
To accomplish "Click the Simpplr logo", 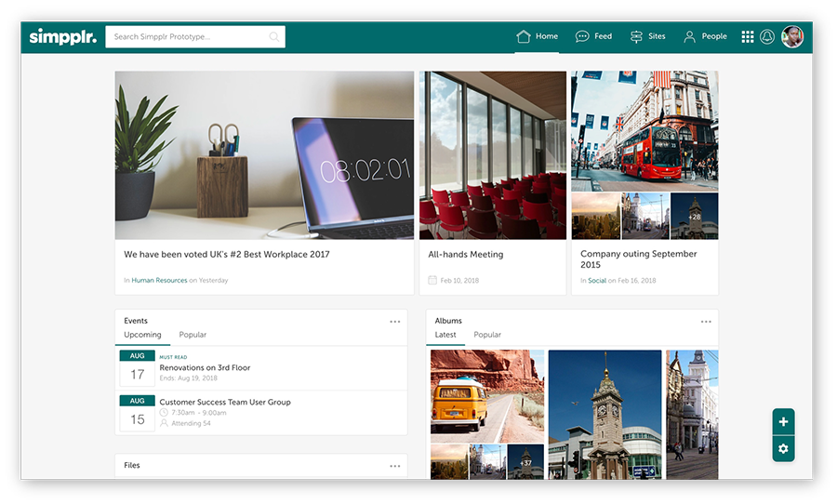I will (63, 36).
